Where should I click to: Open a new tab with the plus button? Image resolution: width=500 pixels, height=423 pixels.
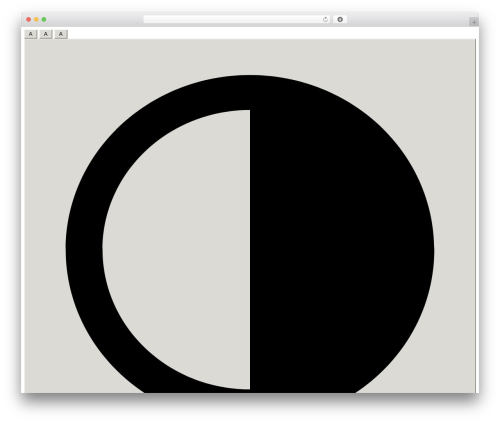coord(474,22)
